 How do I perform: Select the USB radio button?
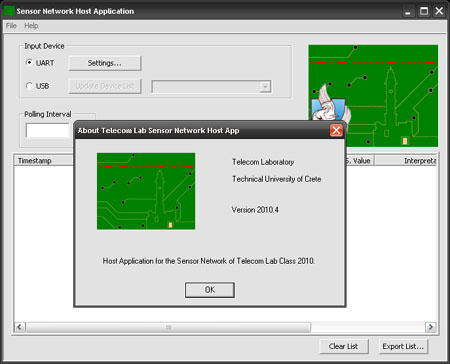coord(29,86)
